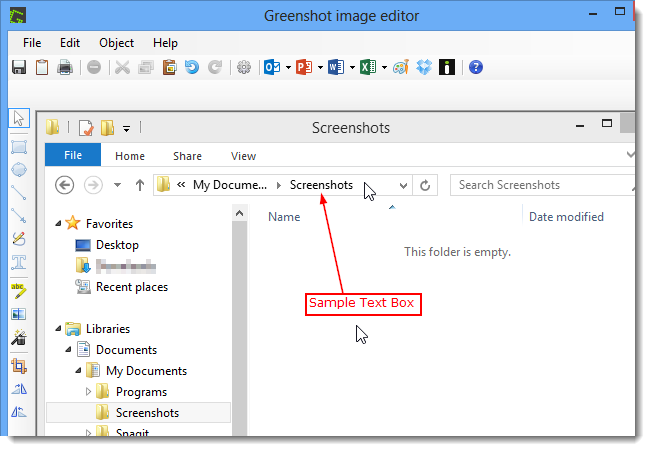This screenshot has width=650, height=451.
Task: Select the Draw Arrow tool
Action: 19,216
